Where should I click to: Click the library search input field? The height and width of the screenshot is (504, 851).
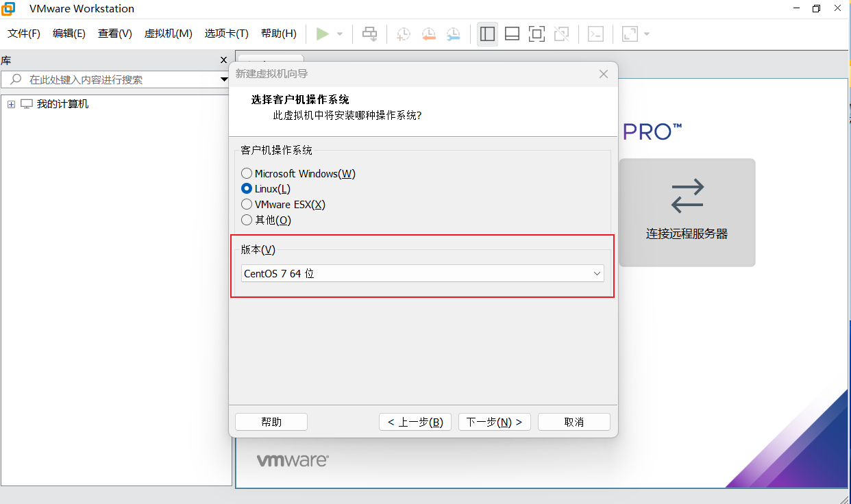click(115, 79)
